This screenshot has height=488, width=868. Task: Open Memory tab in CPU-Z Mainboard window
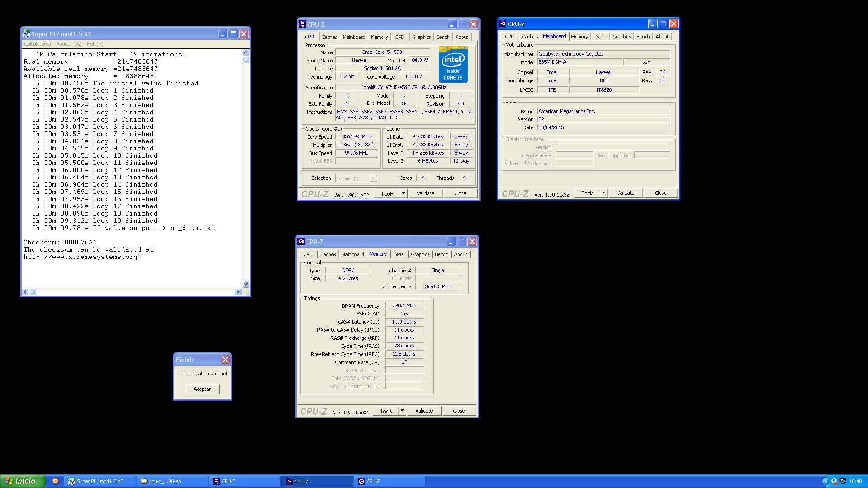pyautogui.click(x=580, y=37)
